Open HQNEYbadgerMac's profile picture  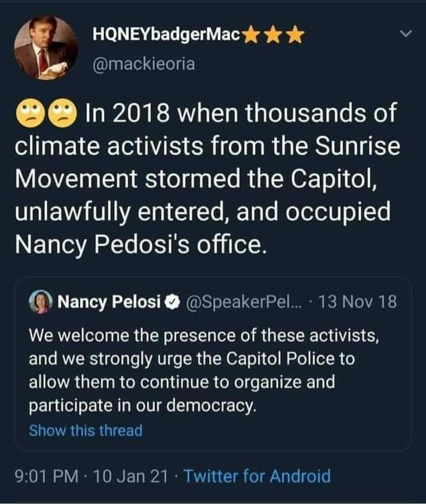click(46, 48)
